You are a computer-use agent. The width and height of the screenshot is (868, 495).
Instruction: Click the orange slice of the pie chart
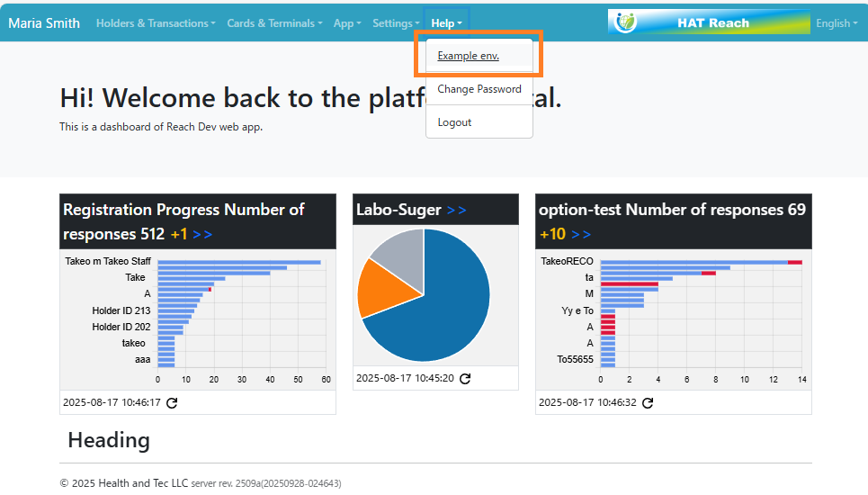[x=377, y=288]
